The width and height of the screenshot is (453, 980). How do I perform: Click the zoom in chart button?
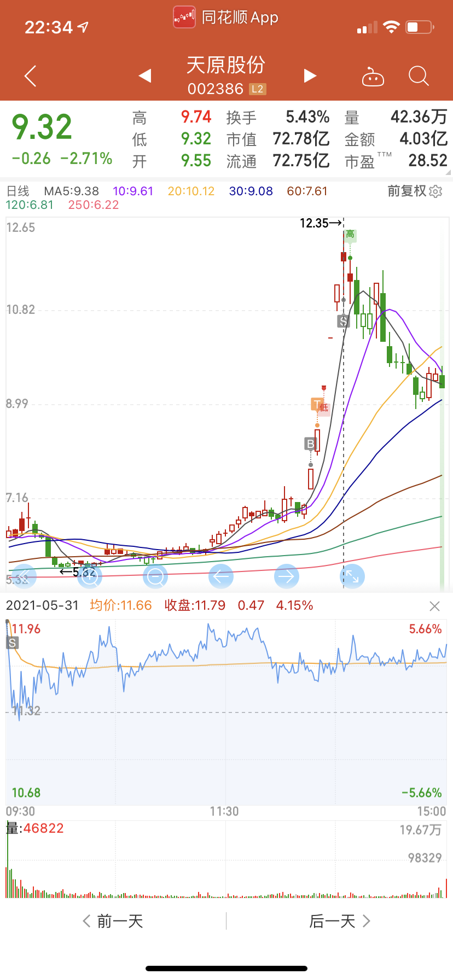pyautogui.click(x=90, y=576)
